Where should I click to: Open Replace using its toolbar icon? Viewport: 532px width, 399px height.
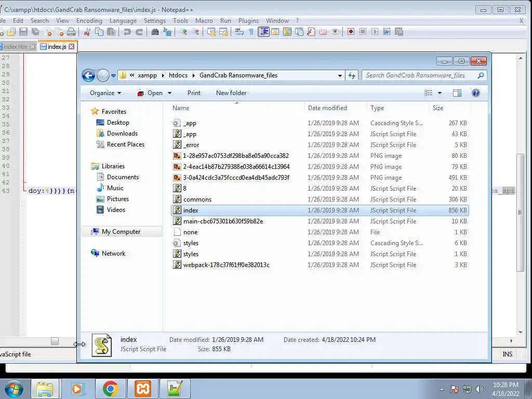(x=167, y=32)
